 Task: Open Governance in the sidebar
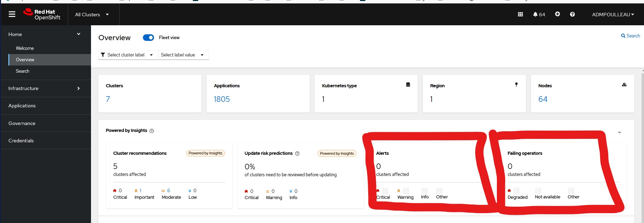coord(22,123)
